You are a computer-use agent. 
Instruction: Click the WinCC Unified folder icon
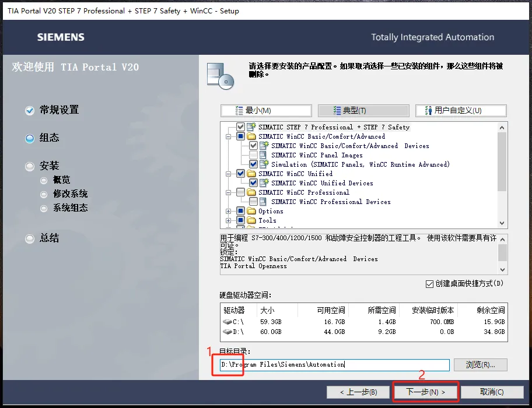(x=251, y=174)
